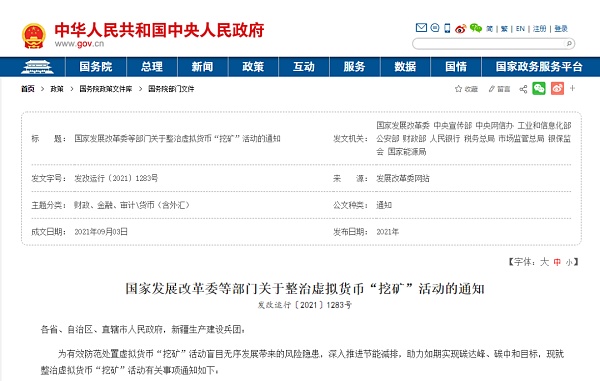Open the Weibo icon in the top header
The image size is (600, 381).
(460, 28)
